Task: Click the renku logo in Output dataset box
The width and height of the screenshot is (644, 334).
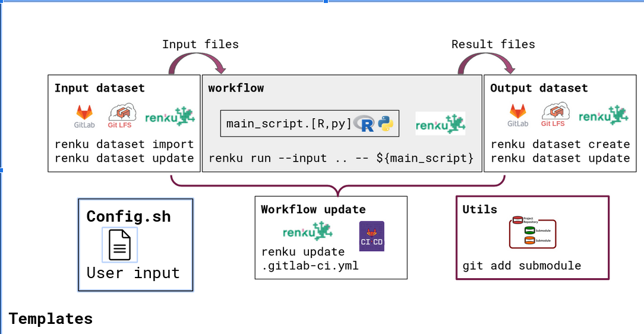Action: (x=604, y=115)
